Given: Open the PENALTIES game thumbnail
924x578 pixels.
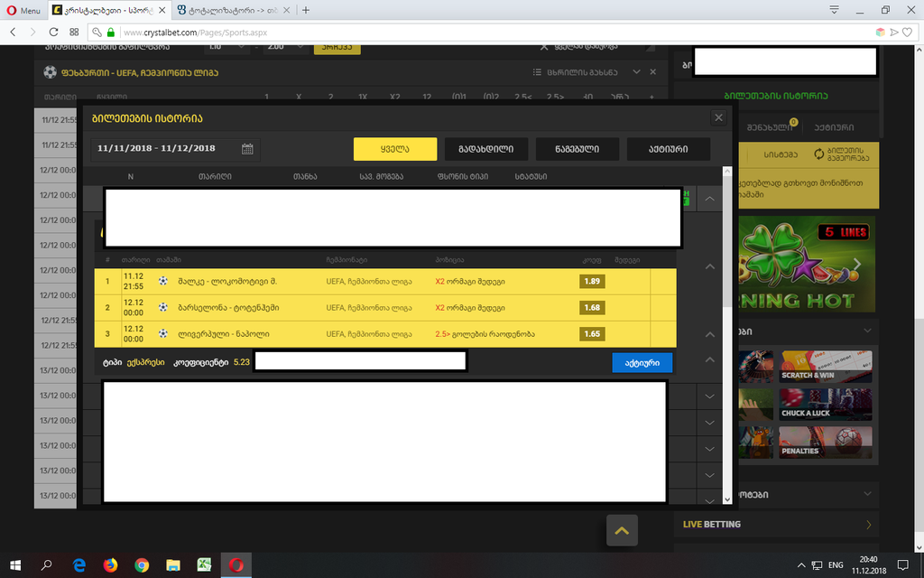Looking at the screenshot, I should tap(825, 443).
